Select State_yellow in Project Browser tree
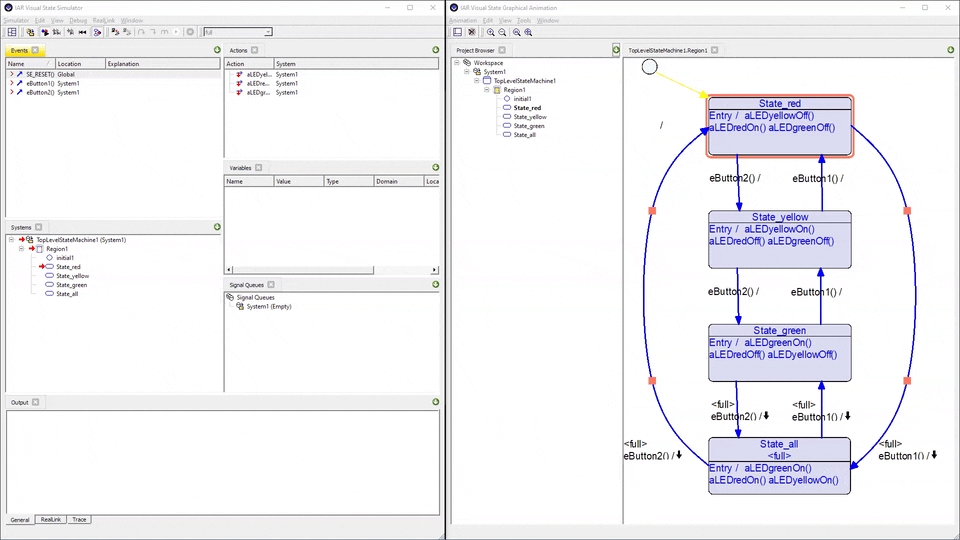The width and height of the screenshot is (960, 540). point(530,117)
